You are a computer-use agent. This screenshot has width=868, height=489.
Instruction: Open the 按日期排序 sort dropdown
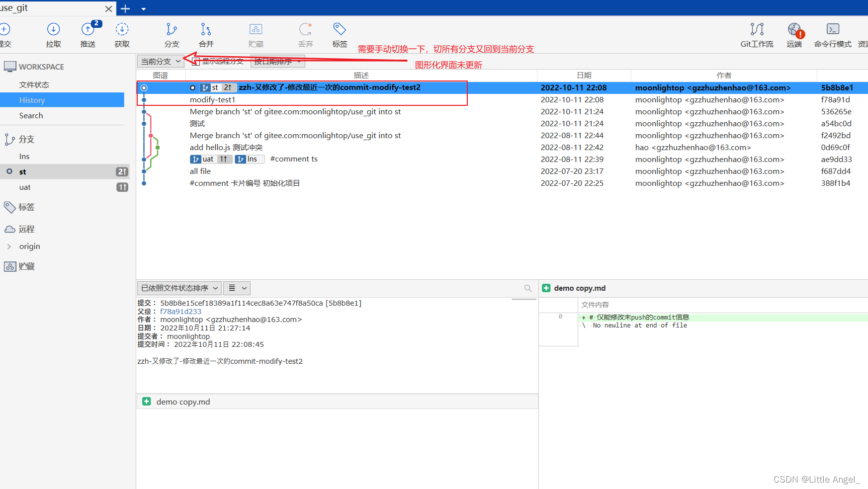click(277, 61)
